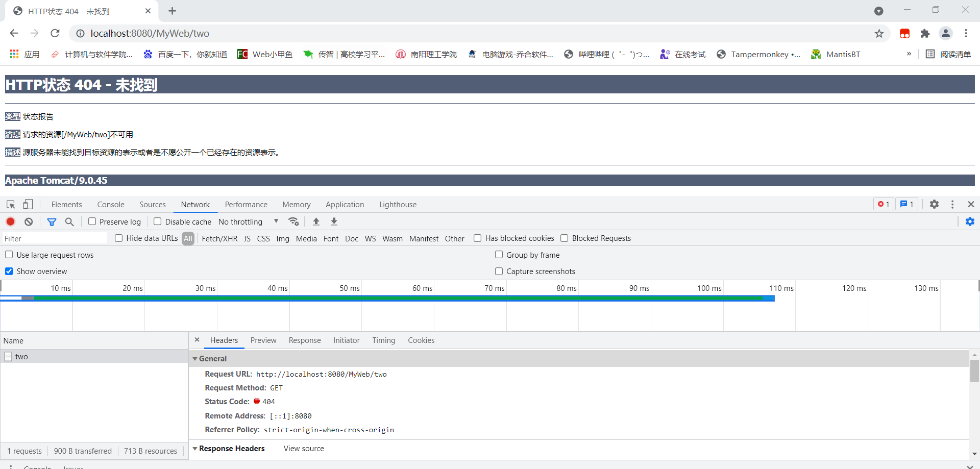Enable Group by frame
The image size is (980, 469).
tap(499, 255)
